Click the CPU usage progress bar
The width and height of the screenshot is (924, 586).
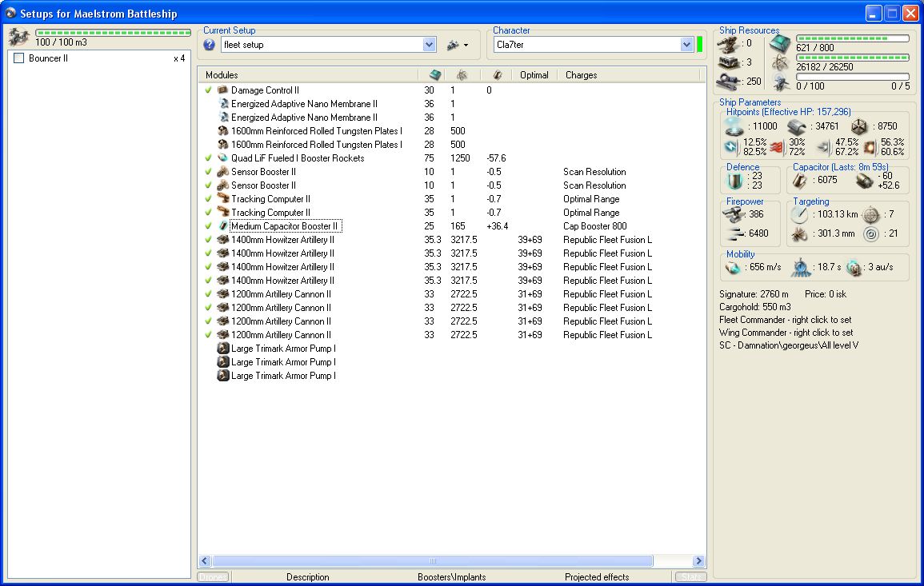click(852, 38)
